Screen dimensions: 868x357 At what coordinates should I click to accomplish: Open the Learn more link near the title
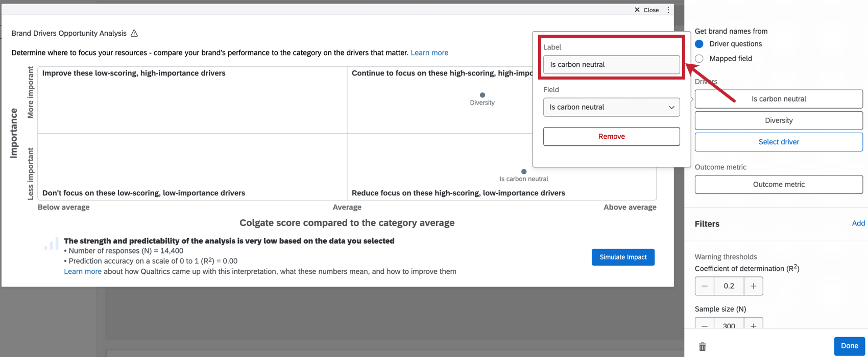tap(429, 53)
